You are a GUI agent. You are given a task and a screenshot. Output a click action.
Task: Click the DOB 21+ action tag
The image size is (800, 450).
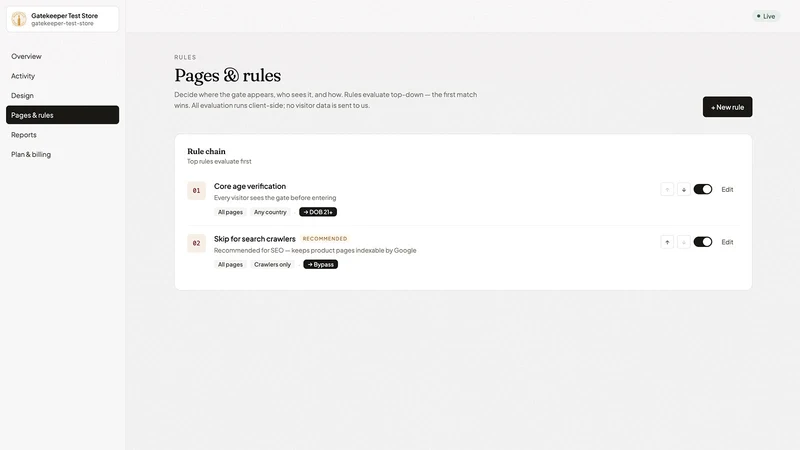point(318,212)
